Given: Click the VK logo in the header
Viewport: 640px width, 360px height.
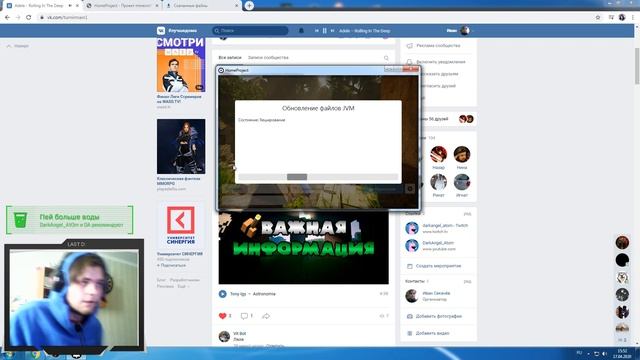Looking at the screenshot, I should (161, 31).
